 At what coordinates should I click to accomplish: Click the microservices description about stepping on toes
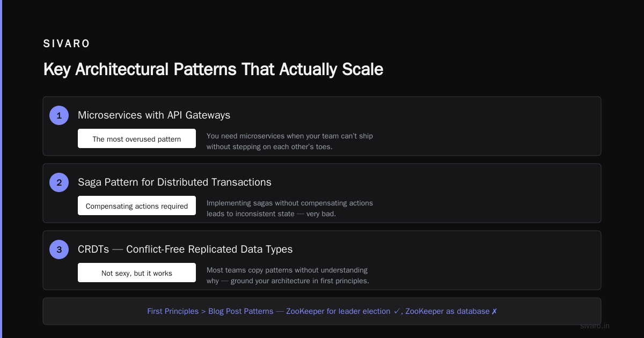coord(290,141)
